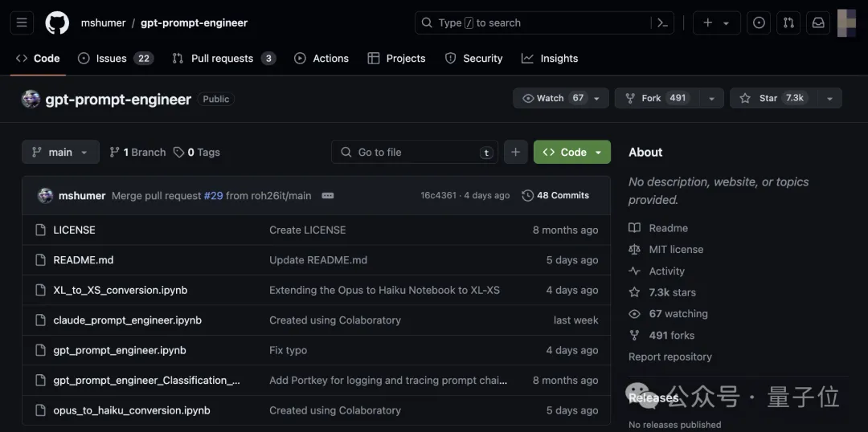Viewport: 868px width, 432px height.
Task: Expand the green Code dropdown
Action: [572, 152]
